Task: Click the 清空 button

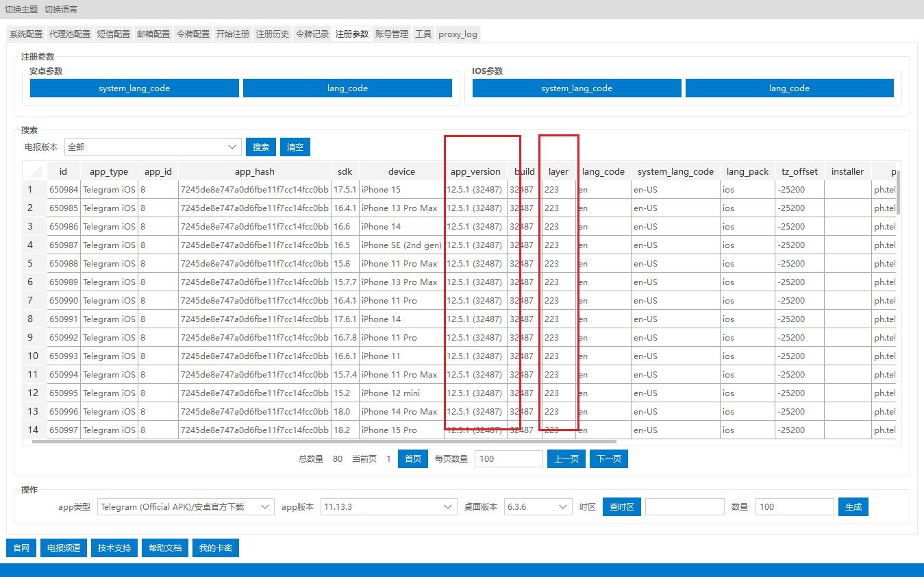Action: (x=295, y=147)
